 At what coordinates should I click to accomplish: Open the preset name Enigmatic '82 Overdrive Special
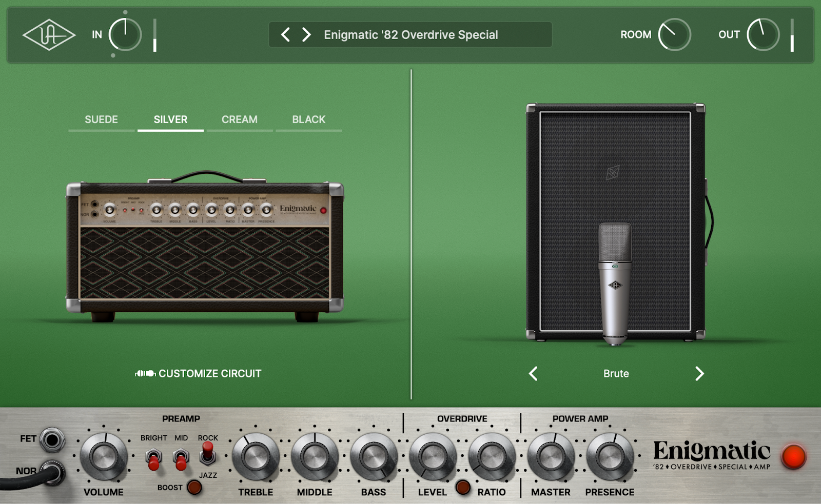[411, 35]
